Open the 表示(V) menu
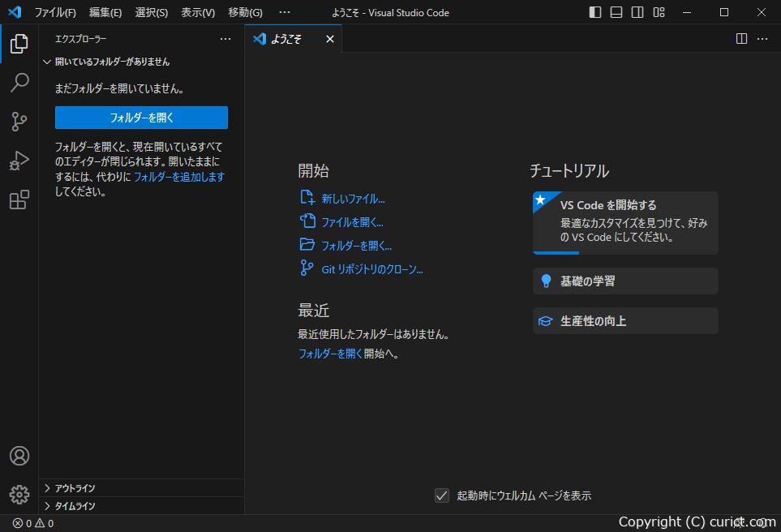This screenshot has height=532, width=781. (198, 12)
